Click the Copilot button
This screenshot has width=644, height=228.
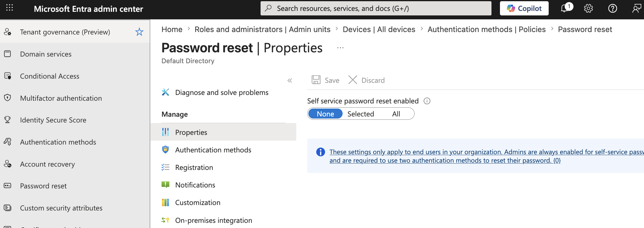pos(524,8)
